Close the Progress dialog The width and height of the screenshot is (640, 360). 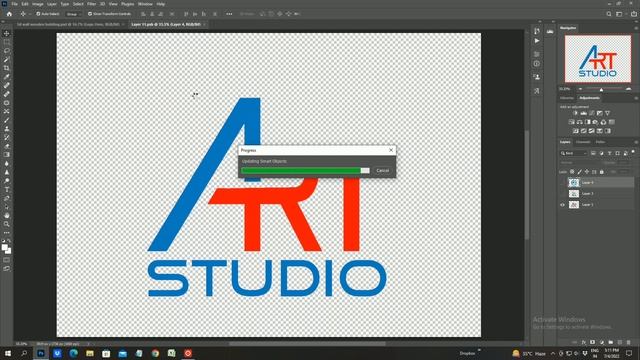click(x=391, y=150)
